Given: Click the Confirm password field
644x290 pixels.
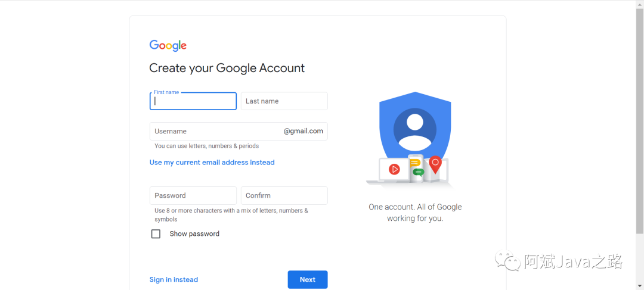Looking at the screenshot, I should [284, 196].
